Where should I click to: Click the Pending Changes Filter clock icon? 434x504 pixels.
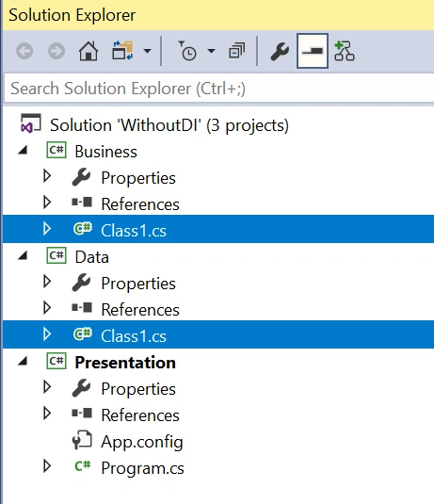click(187, 51)
